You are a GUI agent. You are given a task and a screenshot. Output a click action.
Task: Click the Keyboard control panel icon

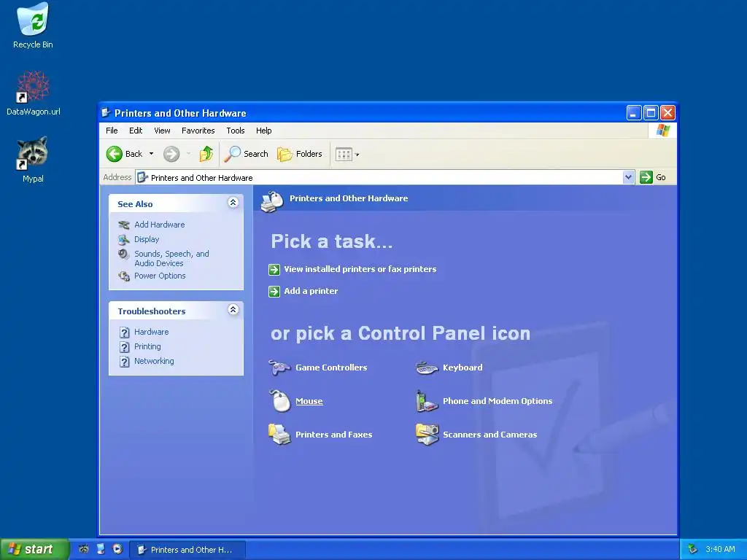(426, 367)
